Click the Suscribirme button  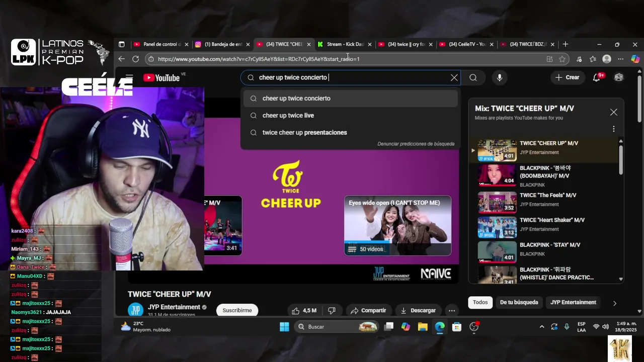tap(237, 310)
